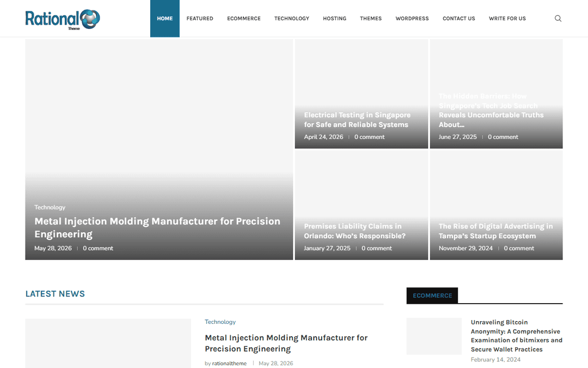Click Technology category above Latest News article
This screenshot has height=368, width=588.
point(220,322)
